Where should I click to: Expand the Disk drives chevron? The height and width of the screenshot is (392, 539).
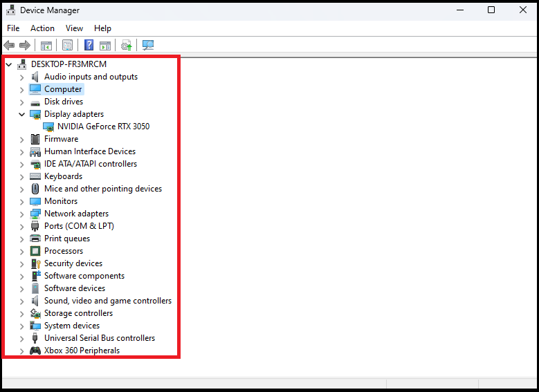pyautogui.click(x=21, y=102)
